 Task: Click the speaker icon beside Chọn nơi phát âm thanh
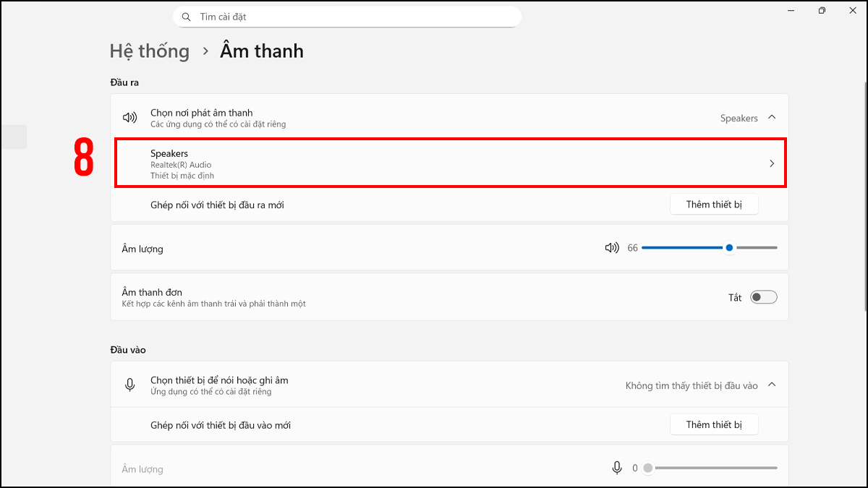pos(129,118)
